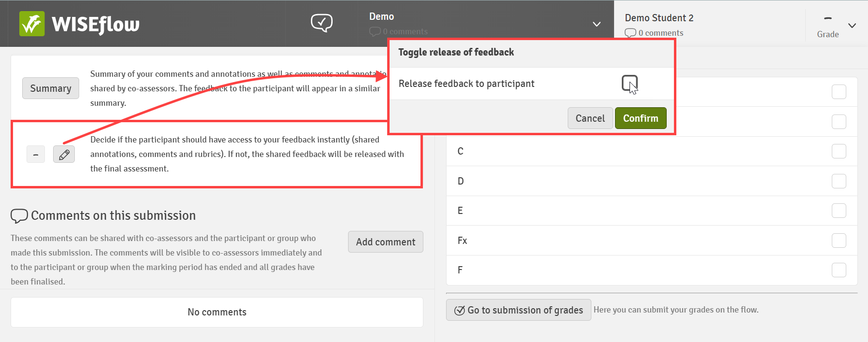Image resolution: width=868 pixels, height=342 pixels.
Task: Click the No comments box
Action: coord(217,312)
